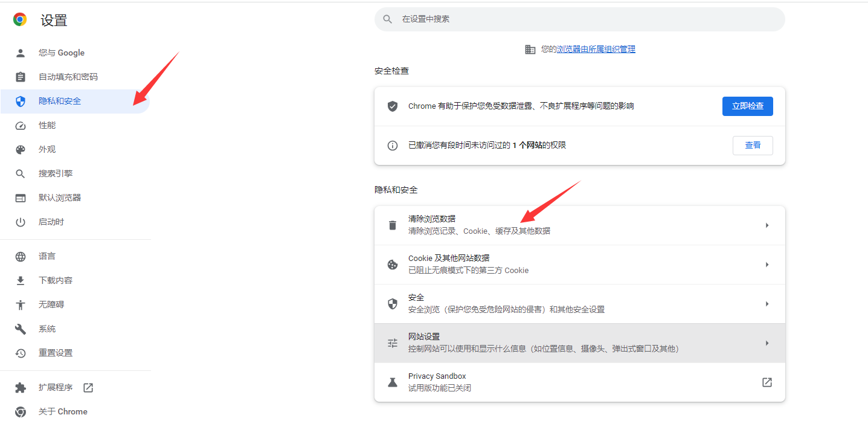
Task: Open Privacy Sandbox external link icon
Action: tap(767, 382)
